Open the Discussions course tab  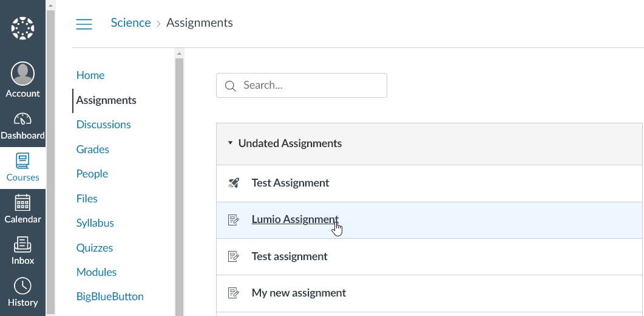pos(104,125)
